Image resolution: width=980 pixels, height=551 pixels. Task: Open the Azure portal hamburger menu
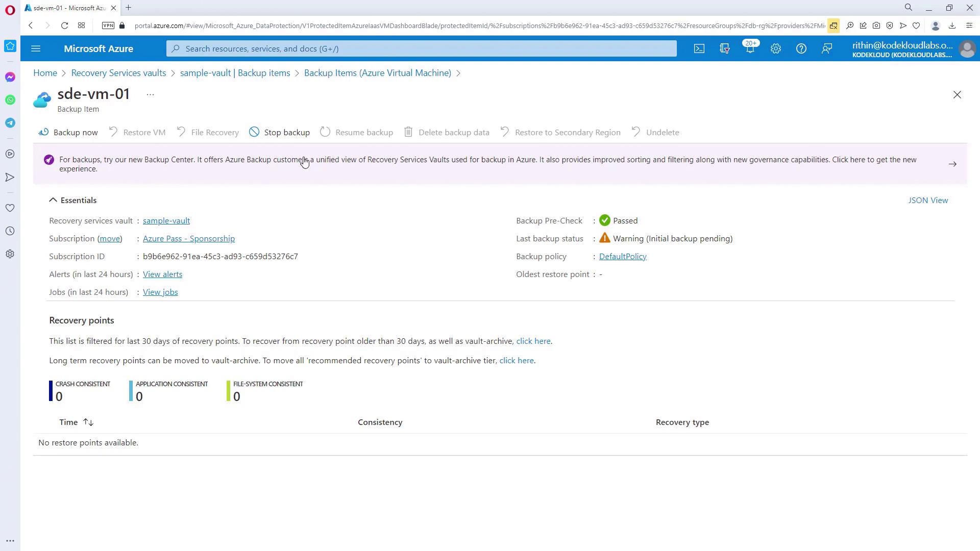click(36, 48)
